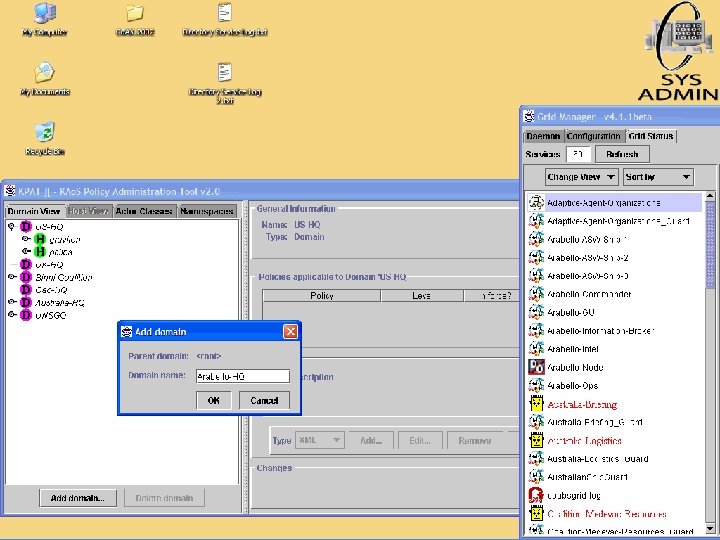Open the Recycle Bin desktop icon
Screen dimensions: 720x540
[45, 132]
